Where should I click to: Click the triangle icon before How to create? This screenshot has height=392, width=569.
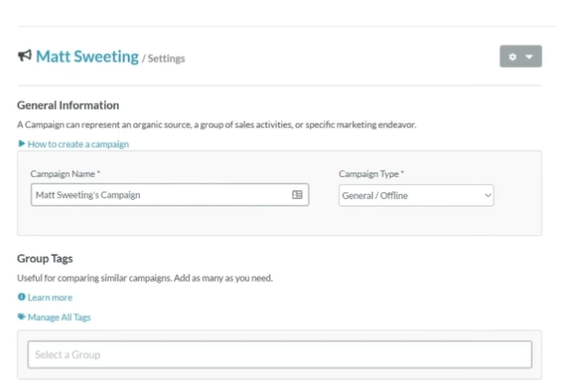point(21,144)
